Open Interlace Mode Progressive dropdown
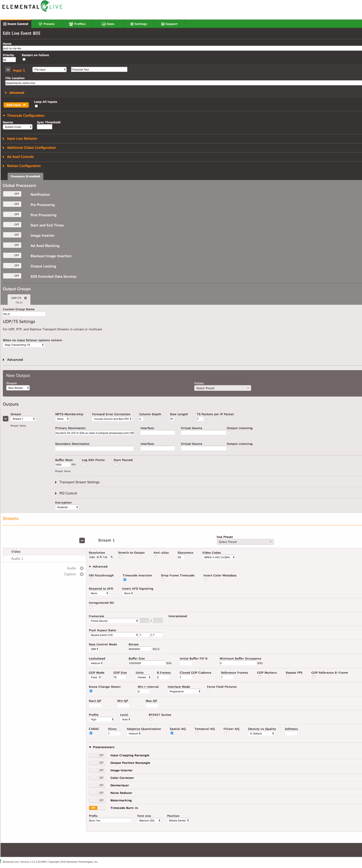Screen dimensions: 362x868 coord(184,691)
